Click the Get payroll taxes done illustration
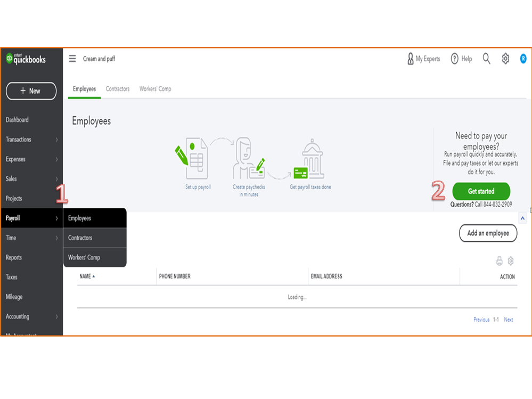This screenshot has width=532, height=399. click(309, 159)
